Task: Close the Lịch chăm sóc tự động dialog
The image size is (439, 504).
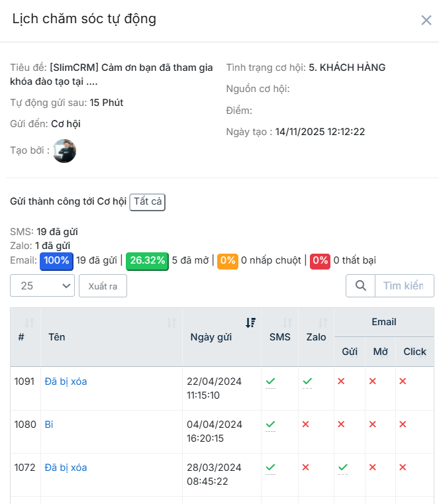Action: pos(426,20)
